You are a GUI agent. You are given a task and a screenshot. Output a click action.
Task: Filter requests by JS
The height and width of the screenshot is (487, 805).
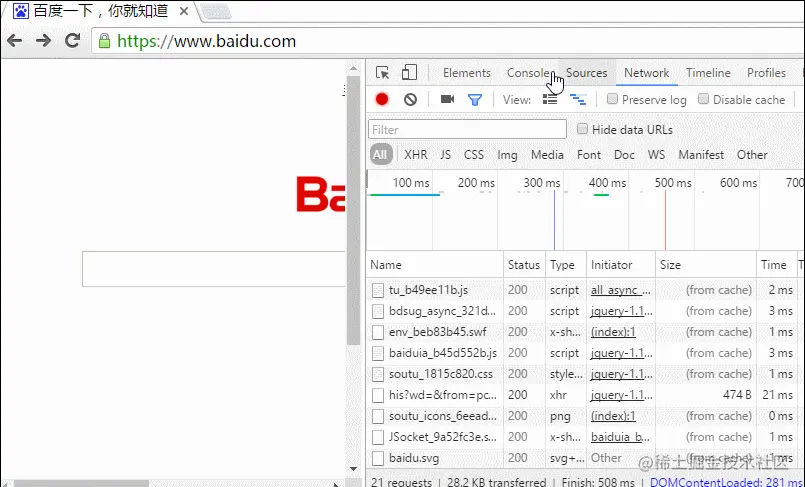point(445,154)
